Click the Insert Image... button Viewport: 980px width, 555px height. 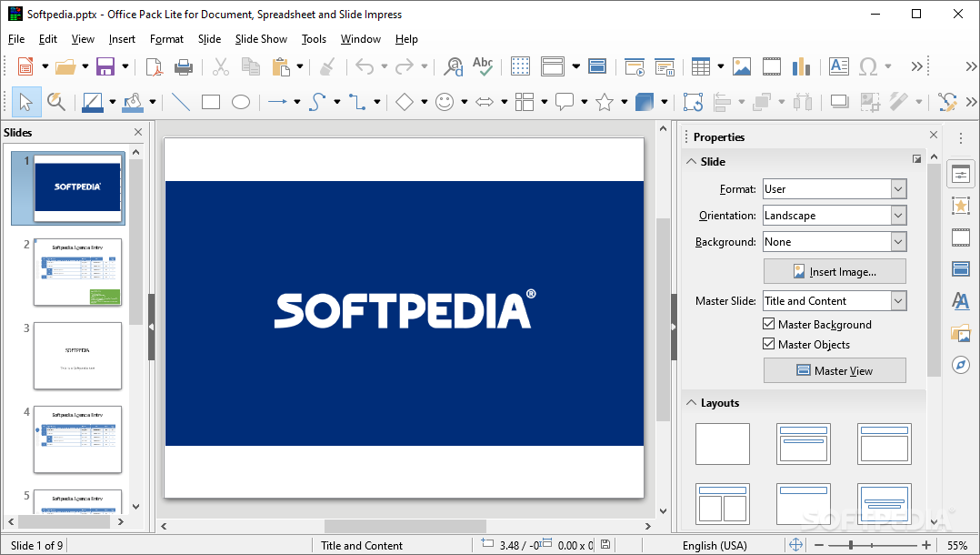point(835,271)
